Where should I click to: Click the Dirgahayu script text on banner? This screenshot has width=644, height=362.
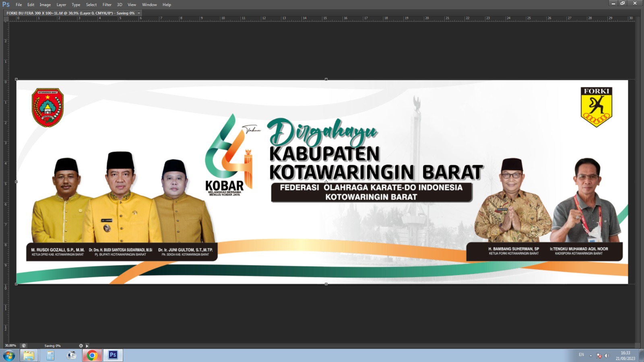[322, 132]
